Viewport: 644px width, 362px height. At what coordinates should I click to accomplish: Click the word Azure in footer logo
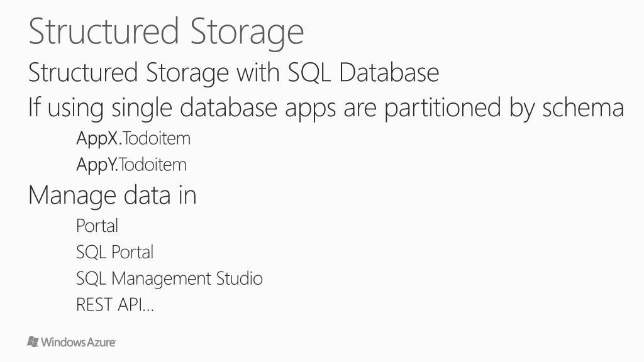(101, 342)
